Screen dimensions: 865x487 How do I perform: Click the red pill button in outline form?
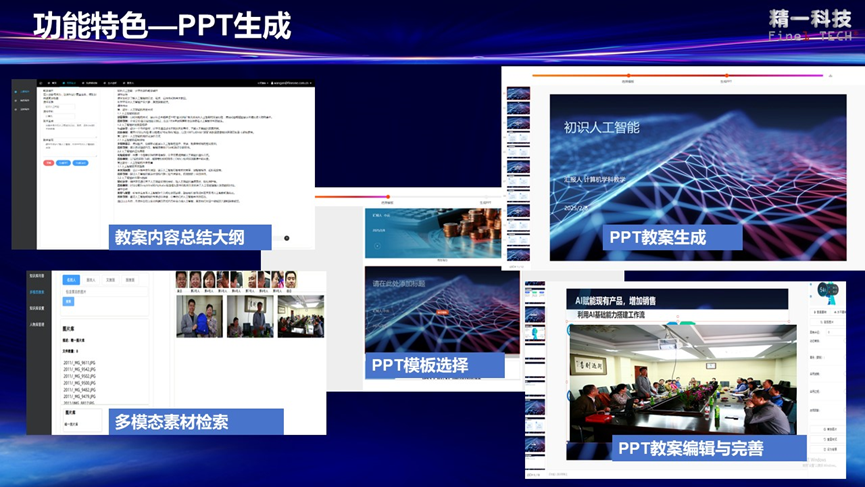coord(49,163)
